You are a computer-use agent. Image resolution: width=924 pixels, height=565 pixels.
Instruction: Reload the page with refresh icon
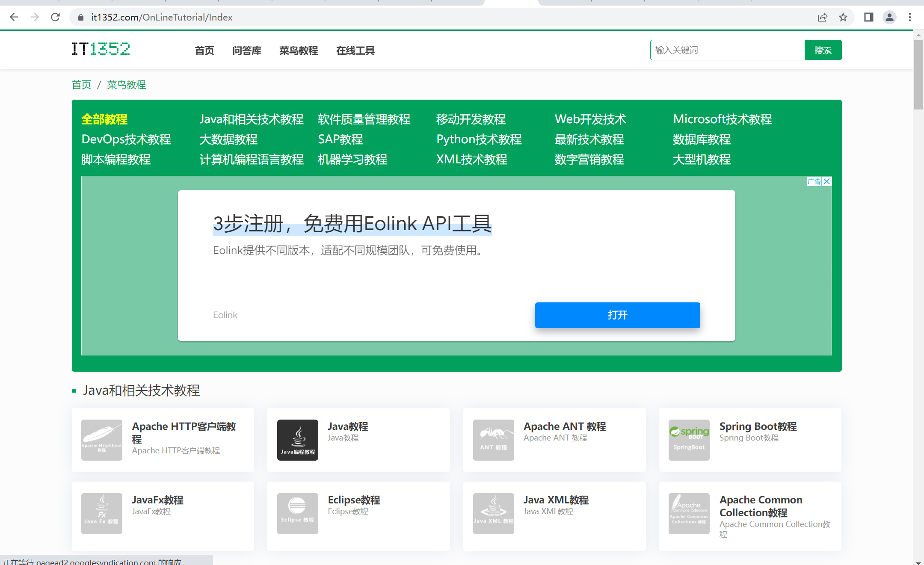[x=55, y=17]
